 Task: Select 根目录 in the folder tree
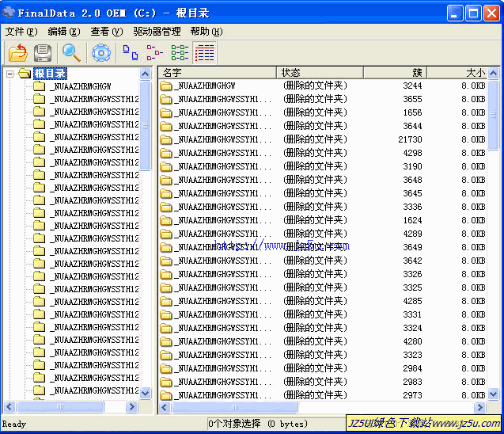(x=50, y=74)
